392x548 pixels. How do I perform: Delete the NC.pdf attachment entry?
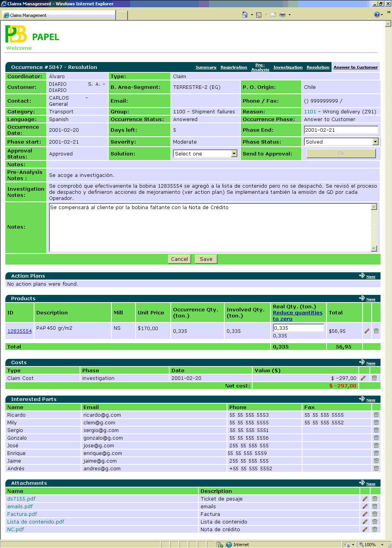pos(375,529)
